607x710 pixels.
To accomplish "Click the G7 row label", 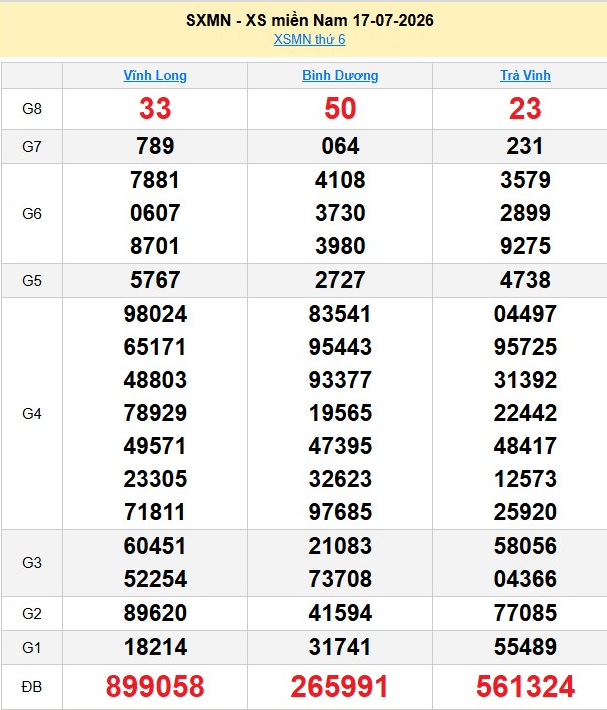I will point(32,147).
